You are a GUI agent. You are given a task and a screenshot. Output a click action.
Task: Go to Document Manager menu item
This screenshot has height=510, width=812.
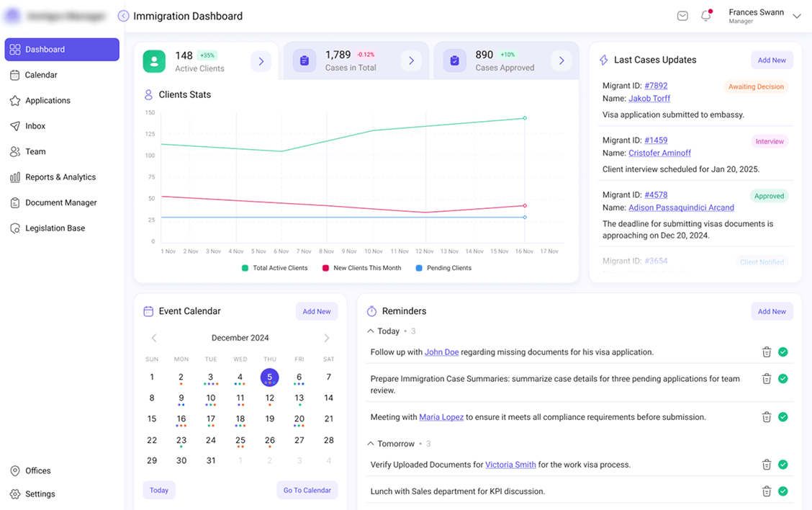click(60, 202)
